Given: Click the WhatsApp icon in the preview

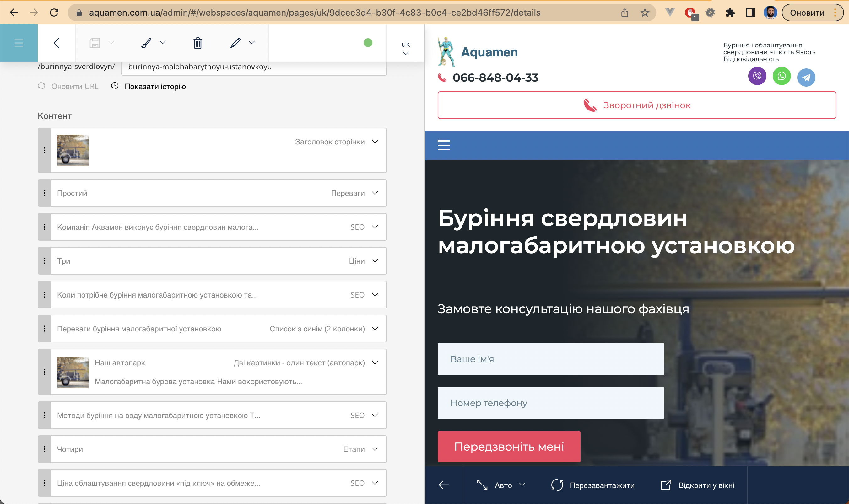Looking at the screenshot, I should pyautogui.click(x=781, y=76).
